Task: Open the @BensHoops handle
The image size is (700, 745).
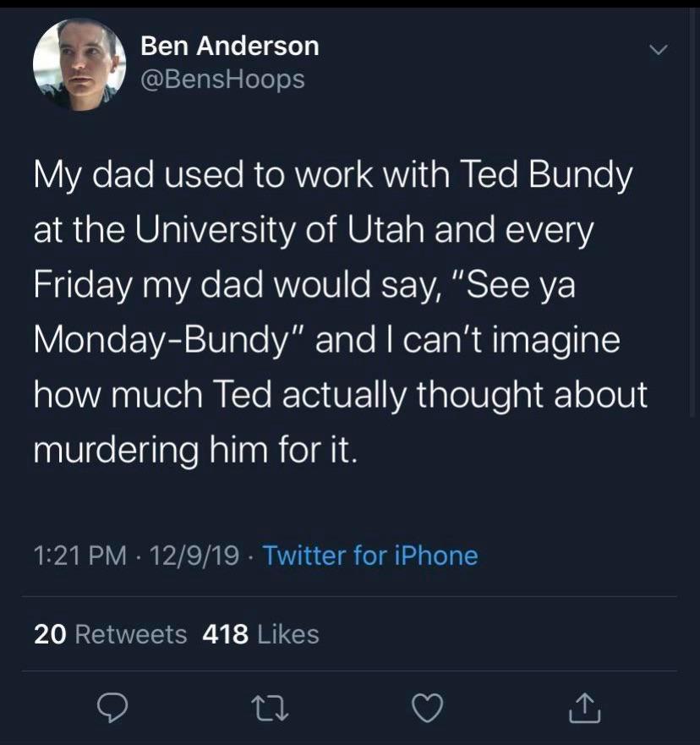Action: pyautogui.click(x=222, y=79)
